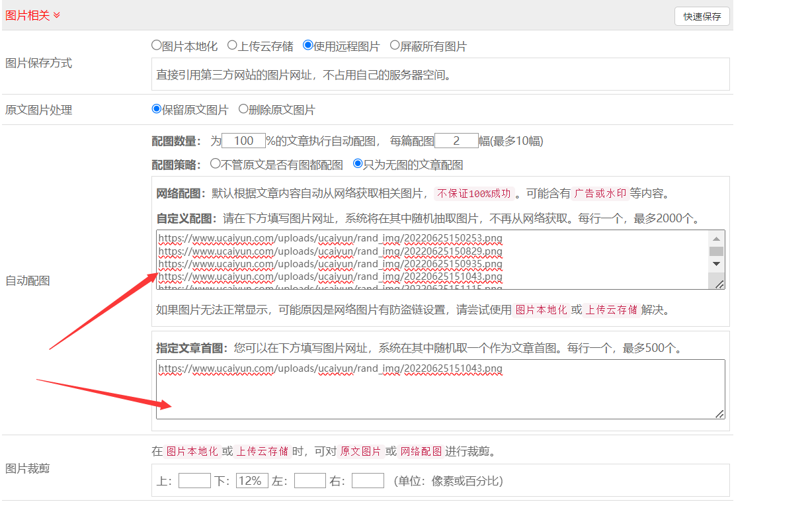Click the 右 crop value input field
The image size is (812, 508).
(x=368, y=481)
